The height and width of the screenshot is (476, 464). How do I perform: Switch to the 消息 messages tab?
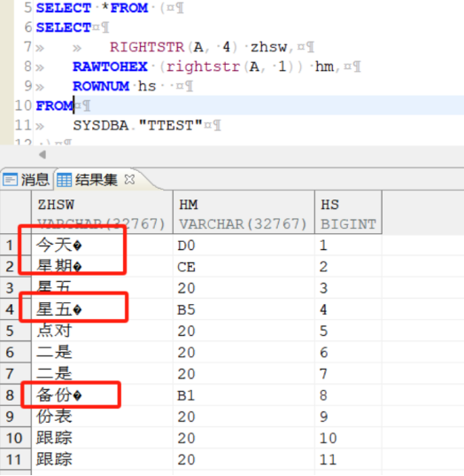[x=27, y=179]
